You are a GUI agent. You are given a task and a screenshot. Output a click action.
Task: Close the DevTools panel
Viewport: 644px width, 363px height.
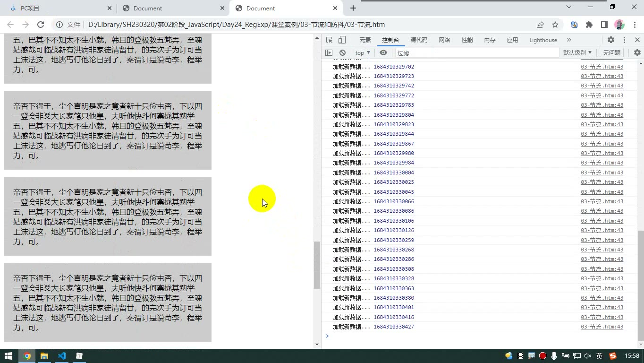pyautogui.click(x=637, y=40)
